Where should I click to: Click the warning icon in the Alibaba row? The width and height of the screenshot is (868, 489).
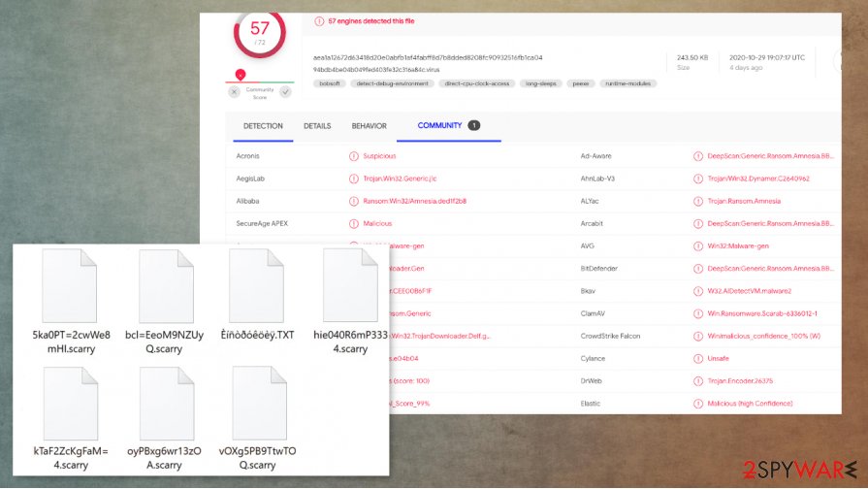point(354,201)
